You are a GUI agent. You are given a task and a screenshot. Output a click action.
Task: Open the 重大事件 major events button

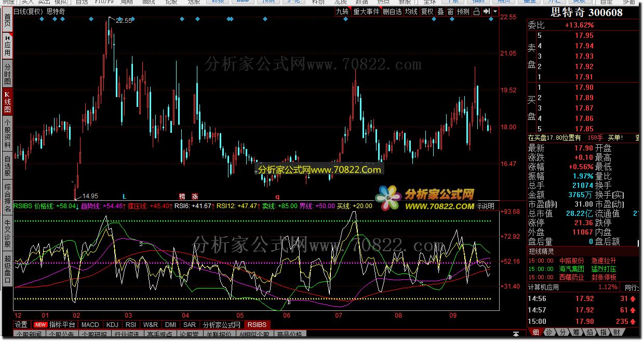[366, 11]
